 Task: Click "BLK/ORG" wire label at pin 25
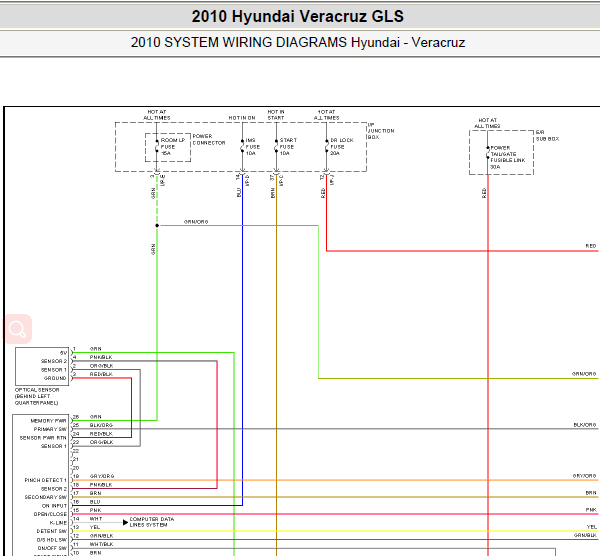[x=101, y=425]
